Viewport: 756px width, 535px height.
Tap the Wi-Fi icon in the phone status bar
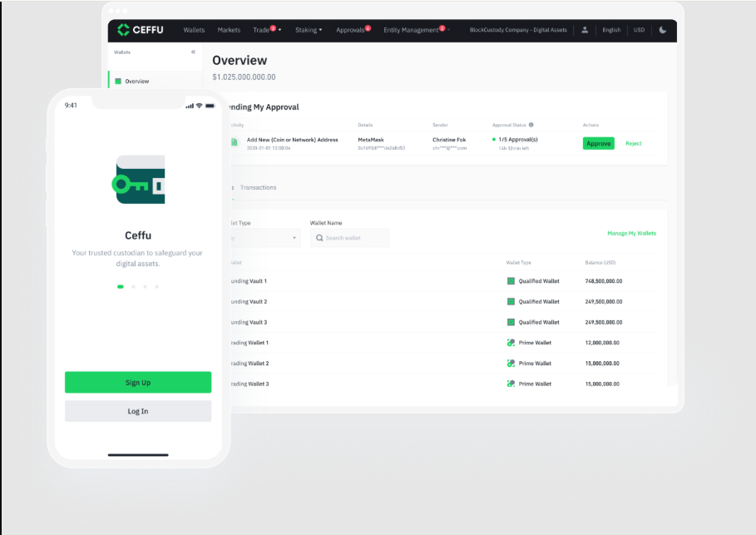coord(199,106)
